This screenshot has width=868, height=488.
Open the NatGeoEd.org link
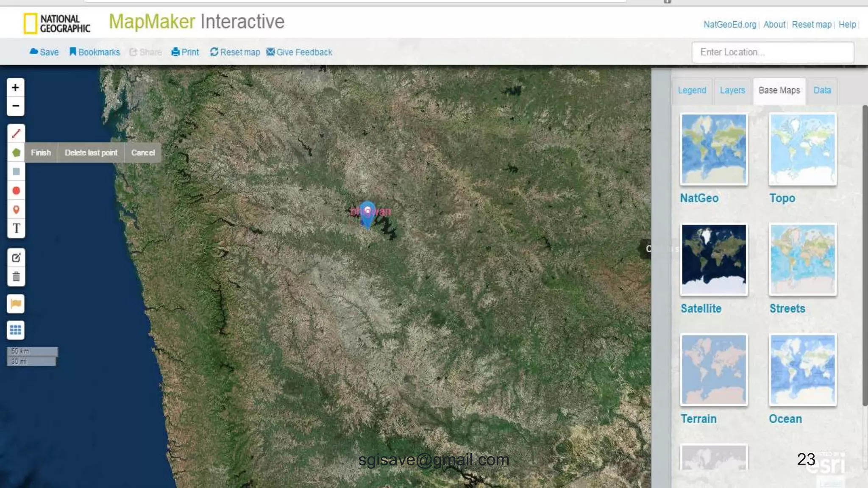coord(729,25)
